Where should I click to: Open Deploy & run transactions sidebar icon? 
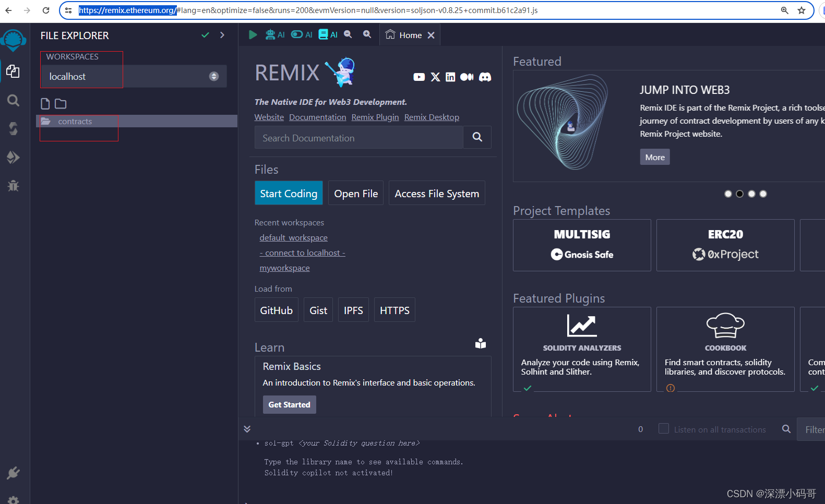(x=13, y=157)
